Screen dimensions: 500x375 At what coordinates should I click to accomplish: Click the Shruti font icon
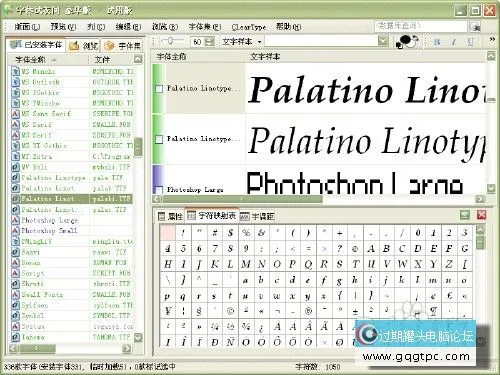(x=15, y=284)
